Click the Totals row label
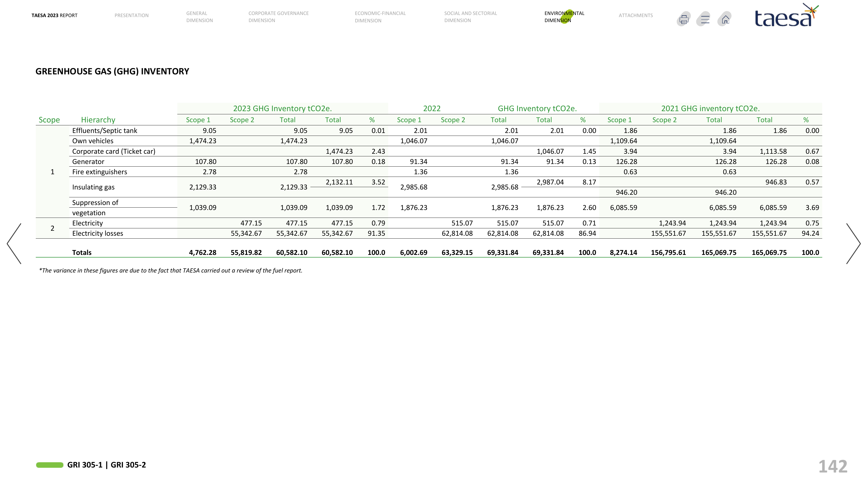This screenshot has height=488, width=868. click(x=82, y=253)
